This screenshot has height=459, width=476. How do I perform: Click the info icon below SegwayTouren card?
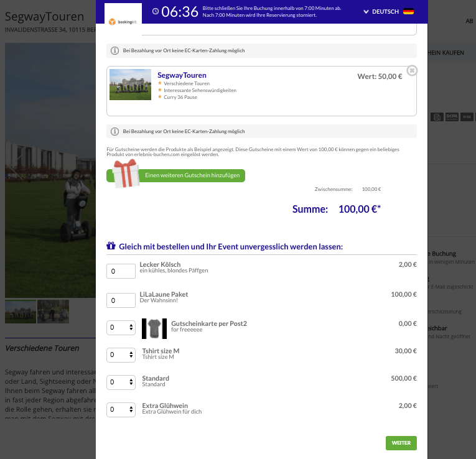114,131
